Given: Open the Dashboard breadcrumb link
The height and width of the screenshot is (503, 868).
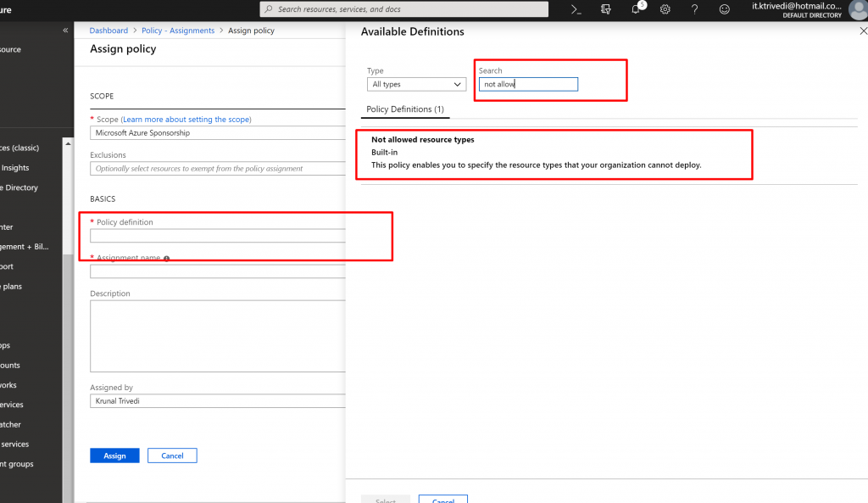Looking at the screenshot, I should (108, 31).
